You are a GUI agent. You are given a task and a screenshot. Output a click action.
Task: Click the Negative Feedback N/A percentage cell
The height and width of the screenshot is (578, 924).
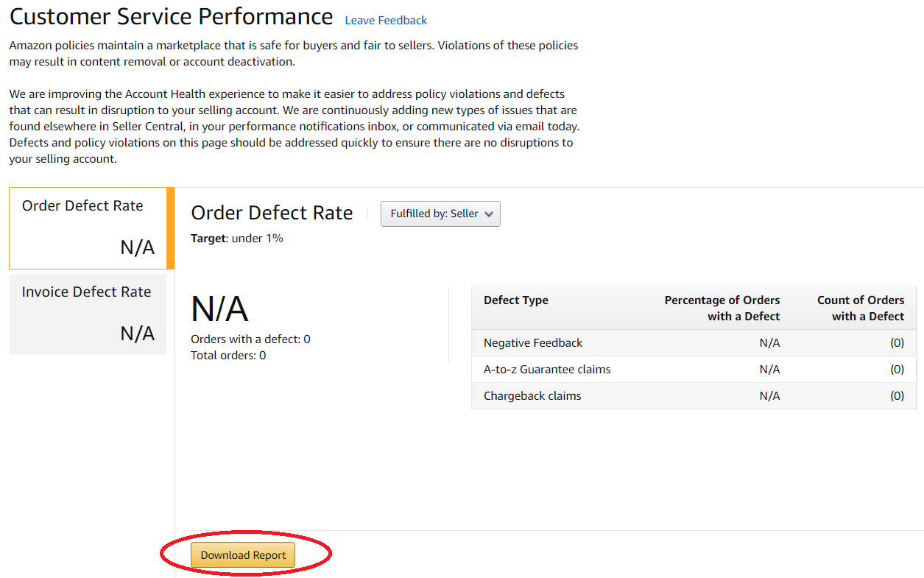pyautogui.click(x=769, y=343)
